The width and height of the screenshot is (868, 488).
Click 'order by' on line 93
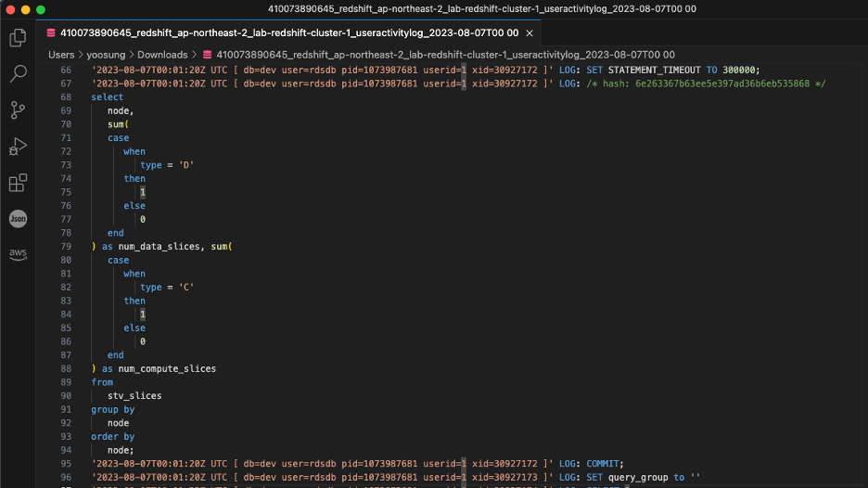pyautogui.click(x=113, y=436)
